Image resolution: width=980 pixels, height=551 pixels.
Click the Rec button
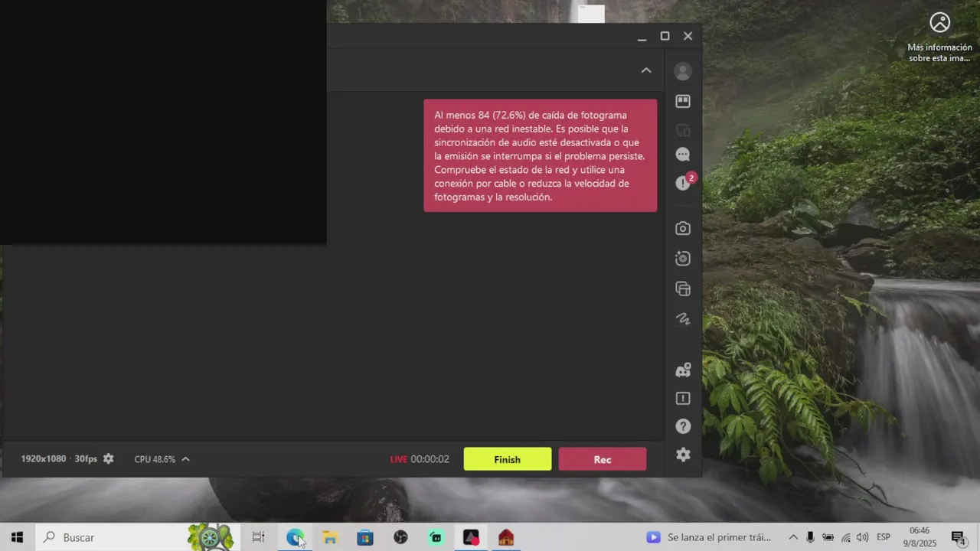603,459
